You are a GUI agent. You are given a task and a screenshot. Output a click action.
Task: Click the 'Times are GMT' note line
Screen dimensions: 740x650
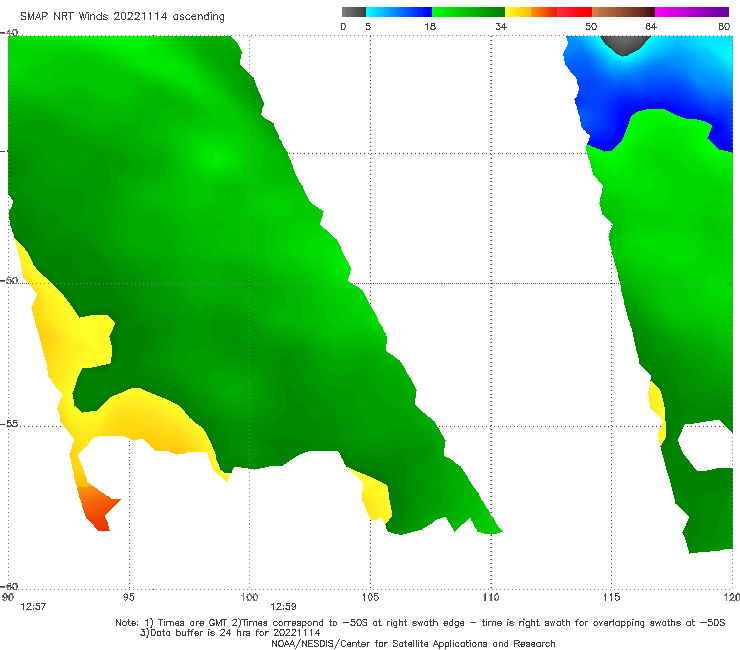pyautogui.click(x=420, y=623)
